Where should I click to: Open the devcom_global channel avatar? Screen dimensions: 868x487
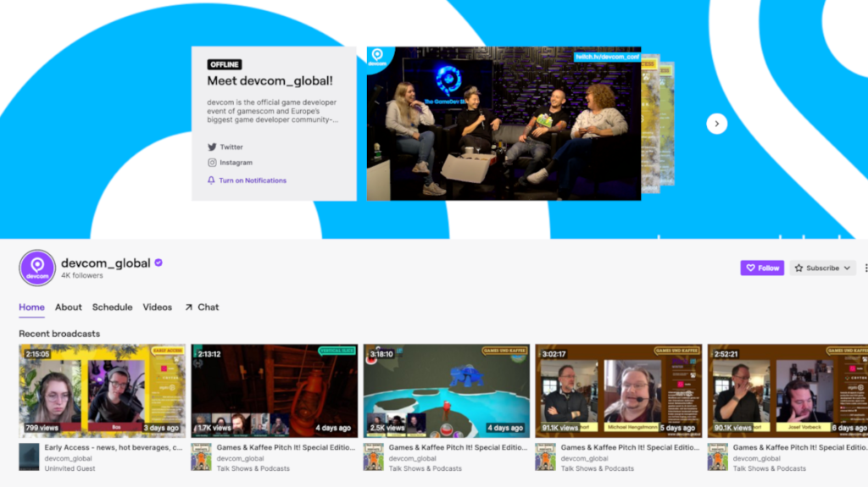(37, 268)
